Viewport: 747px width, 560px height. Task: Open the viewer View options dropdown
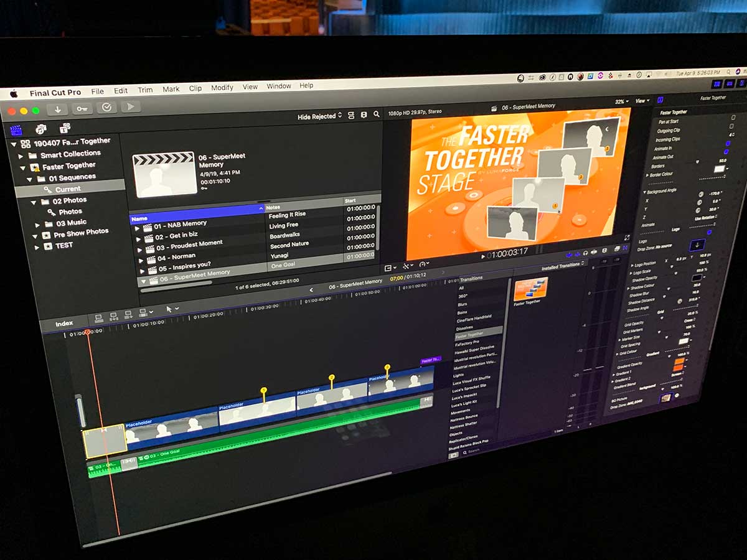[642, 101]
